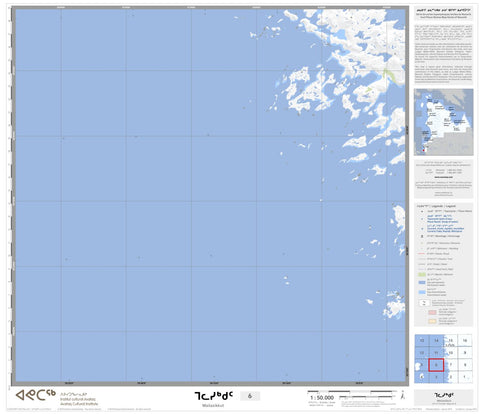This screenshot has height=414, width=480.
Task: Click the sheet number 6 box beside title
Action: 250,396
